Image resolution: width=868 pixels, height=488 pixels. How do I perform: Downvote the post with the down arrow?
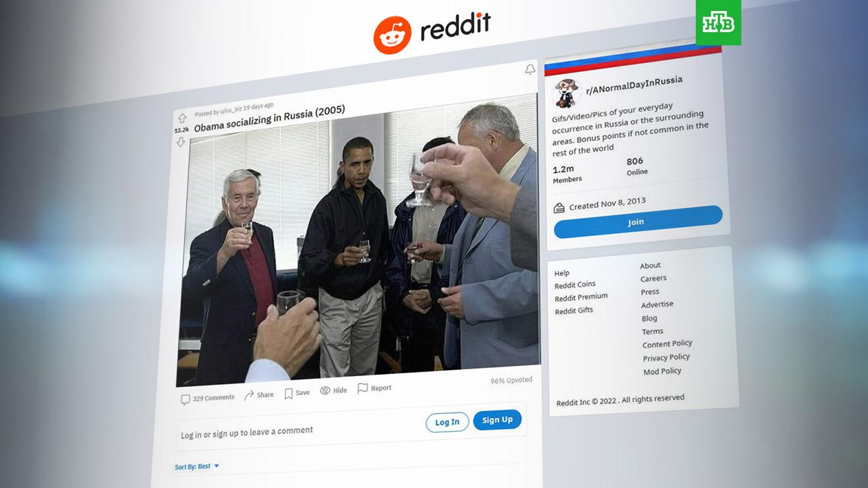pos(181,142)
